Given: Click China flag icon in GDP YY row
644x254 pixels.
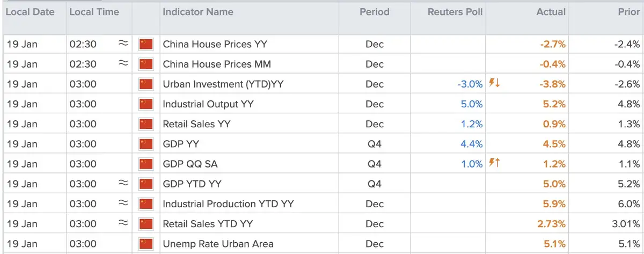Looking at the screenshot, I should click(x=146, y=144).
